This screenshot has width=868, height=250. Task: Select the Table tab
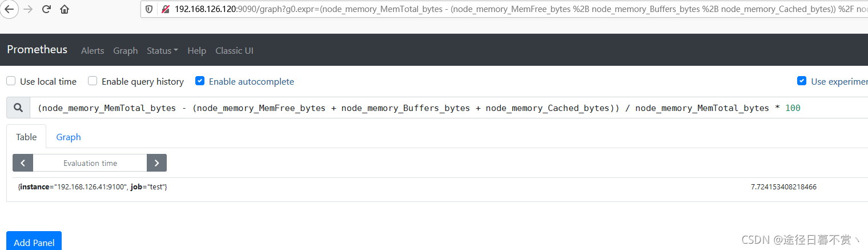coord(26,137)
